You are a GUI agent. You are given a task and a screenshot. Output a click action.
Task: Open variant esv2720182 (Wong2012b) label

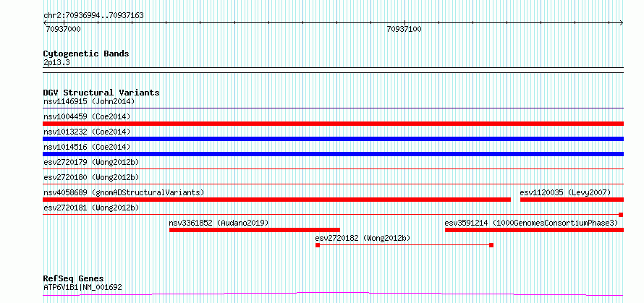pos(363,238)
